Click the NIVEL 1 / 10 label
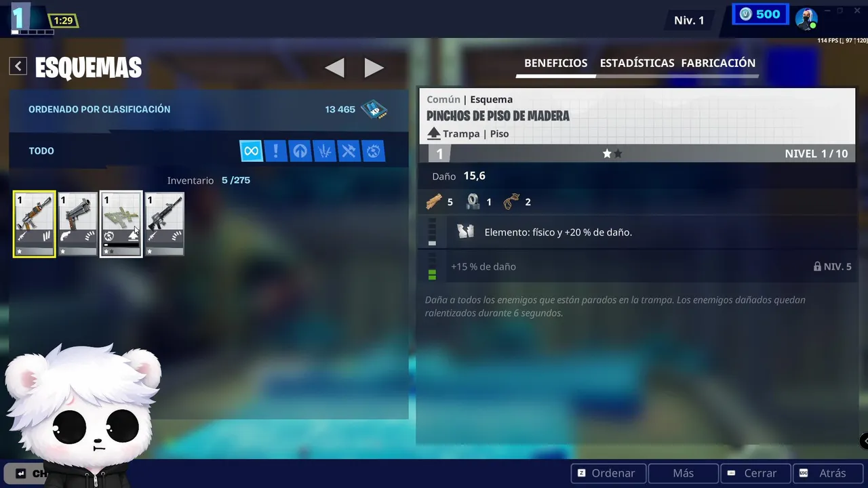The width and height of the screenshot is (868, 488). (816, 154)
